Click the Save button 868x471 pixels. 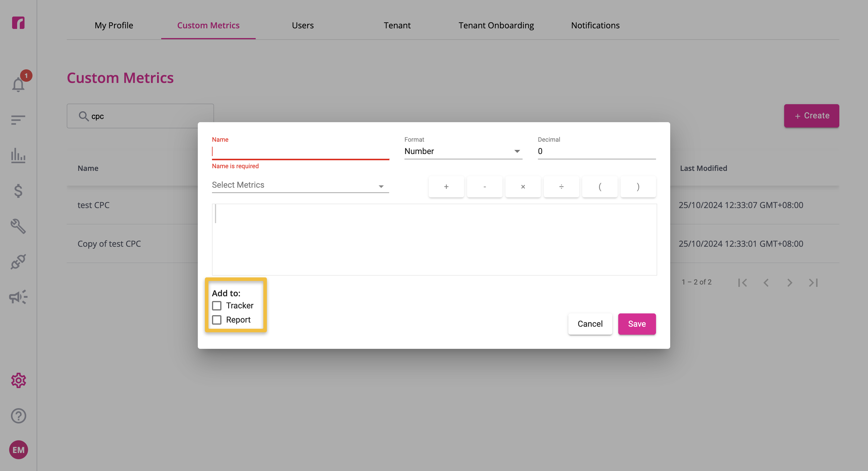coord(637,324)
